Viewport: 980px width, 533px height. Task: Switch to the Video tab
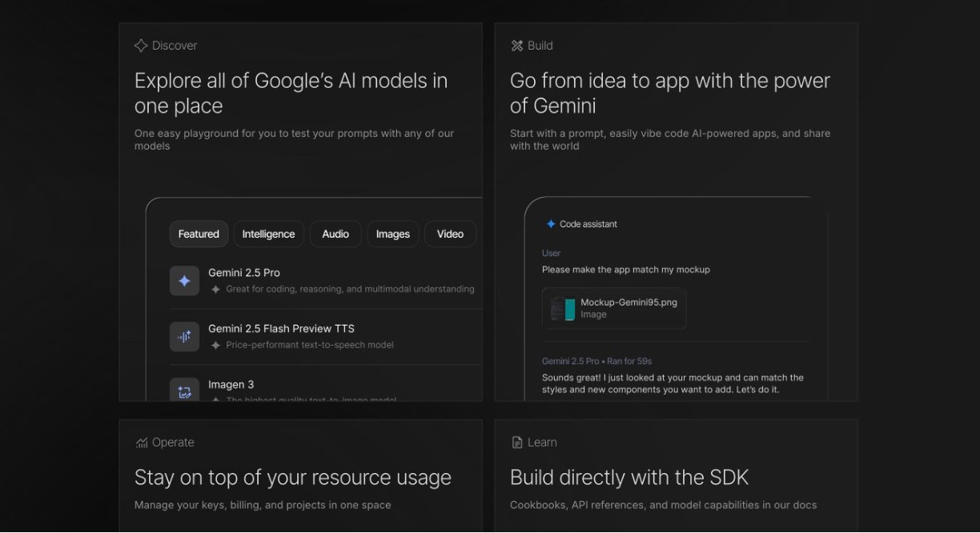450,234
